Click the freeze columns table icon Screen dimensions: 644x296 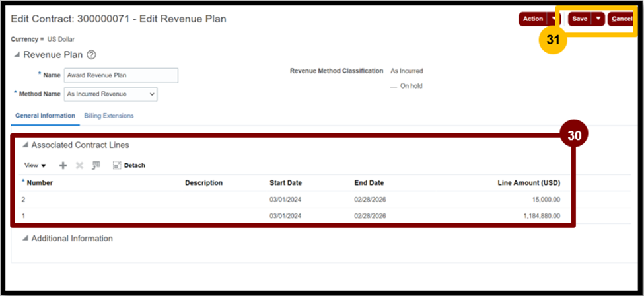[96, 165]
